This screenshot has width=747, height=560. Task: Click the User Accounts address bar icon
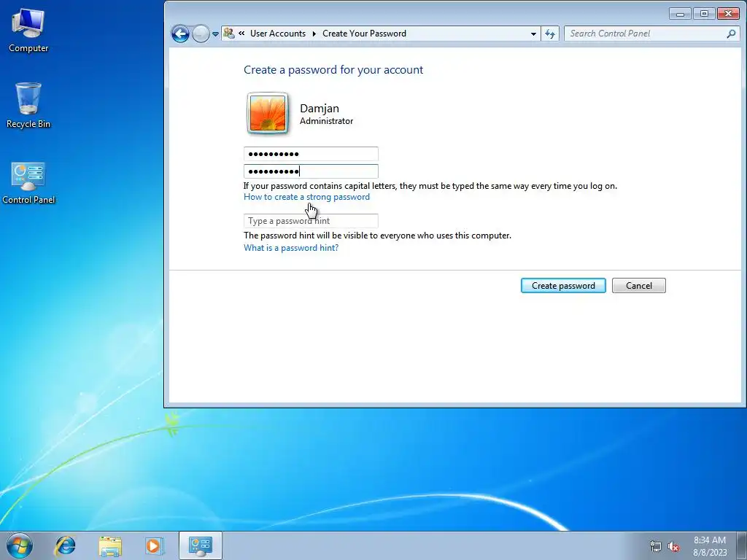[x=229, y=34]
